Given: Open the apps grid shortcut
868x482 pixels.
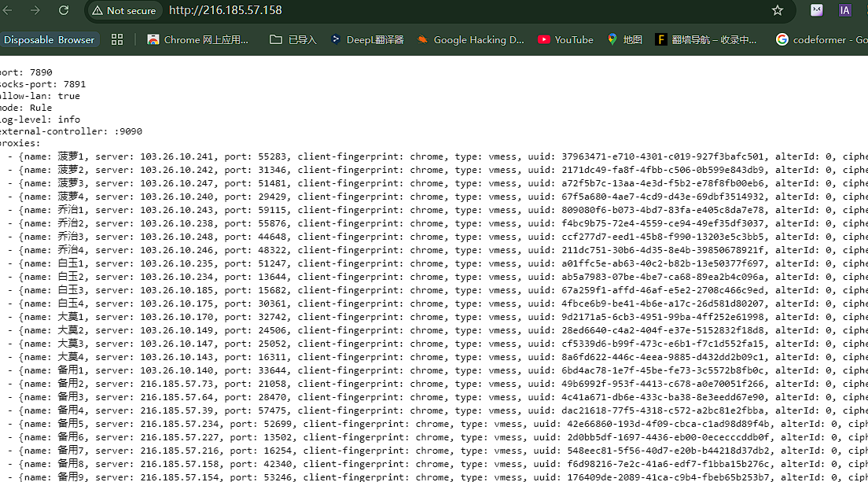Looking at the screenshot, I should point(117,39).
